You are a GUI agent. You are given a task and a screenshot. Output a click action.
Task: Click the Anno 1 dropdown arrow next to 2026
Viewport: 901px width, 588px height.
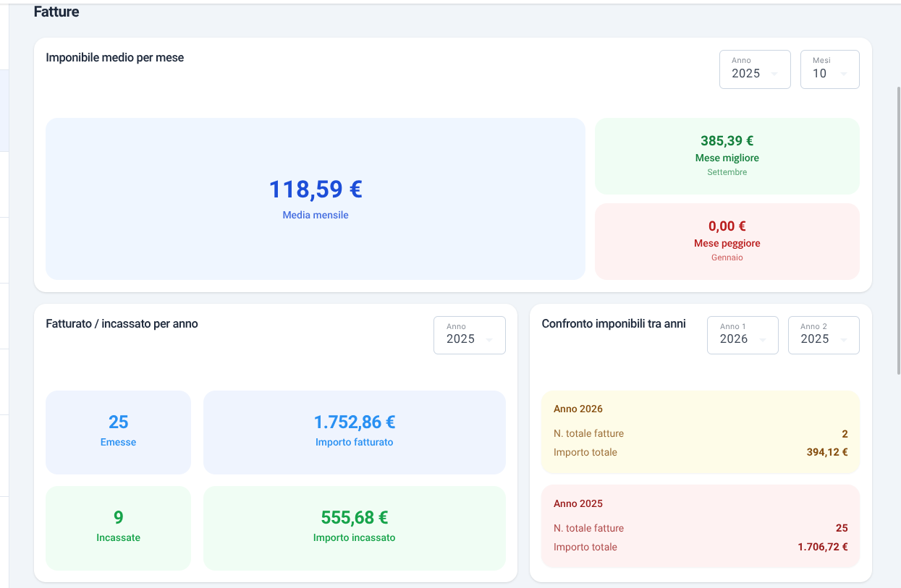[x=763, y=340]
